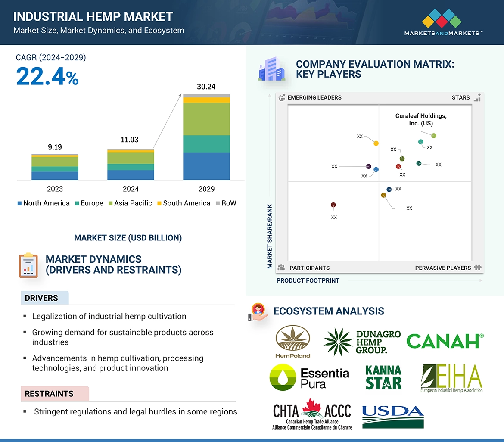Click the EIHA association logo
The height and width of the screenshot is (442, 504).
pos(451,378)
